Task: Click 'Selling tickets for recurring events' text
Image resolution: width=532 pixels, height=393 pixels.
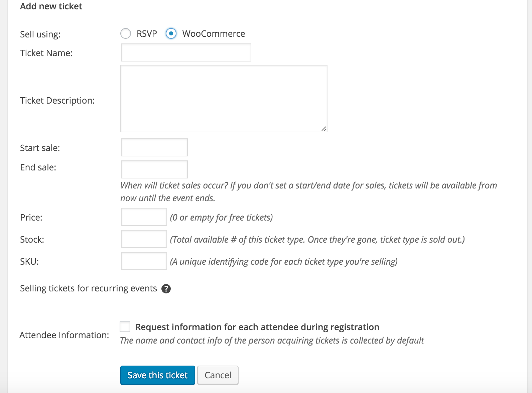Action: (89, 288)
